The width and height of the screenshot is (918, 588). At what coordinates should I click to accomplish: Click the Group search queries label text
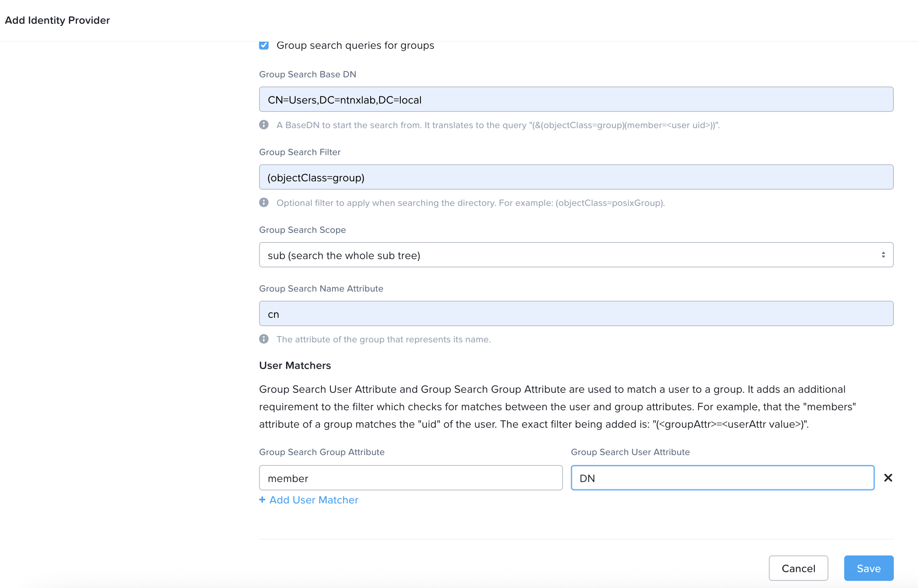[355, 46]
